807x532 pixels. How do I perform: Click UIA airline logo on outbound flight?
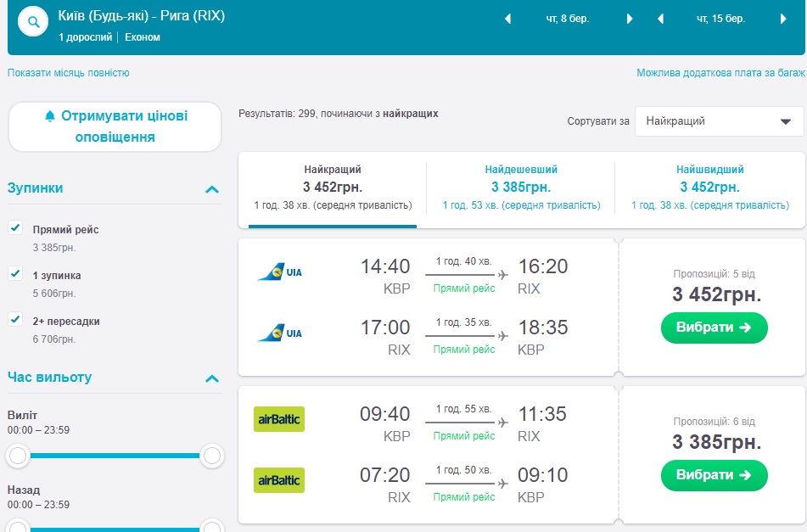pos(280,272)
